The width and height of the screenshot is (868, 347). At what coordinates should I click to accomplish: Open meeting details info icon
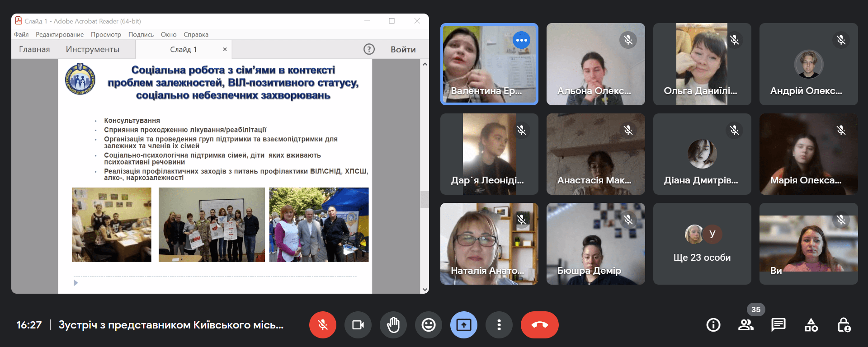pos(713,325)
